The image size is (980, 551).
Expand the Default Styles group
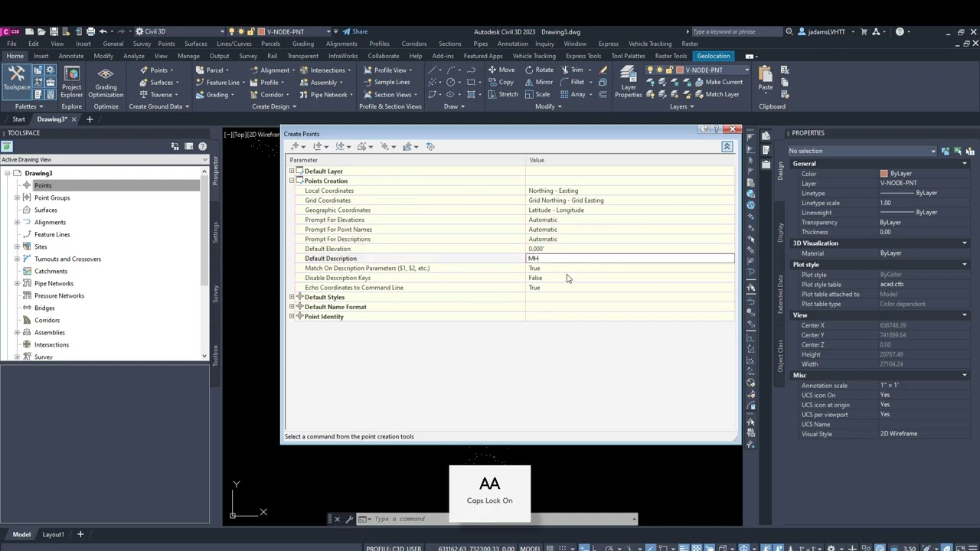[x=292, y=297]
